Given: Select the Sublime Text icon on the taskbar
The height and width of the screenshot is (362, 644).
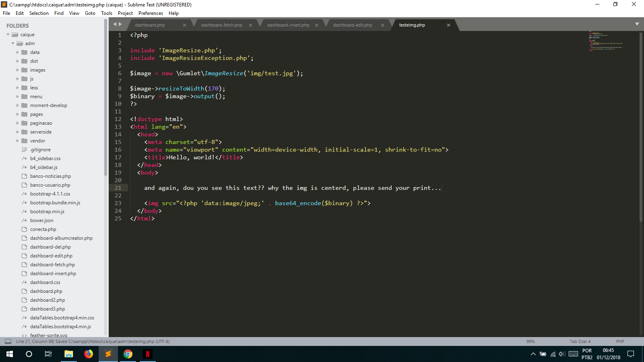Looking at the screenshot, I should (108, 354).
